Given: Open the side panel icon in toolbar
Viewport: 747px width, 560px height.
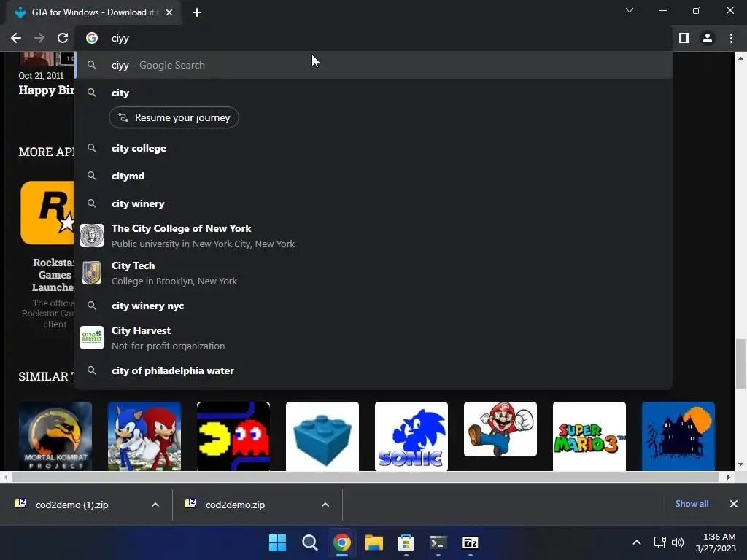Looking at the screenshot, I should click(684, 38).
